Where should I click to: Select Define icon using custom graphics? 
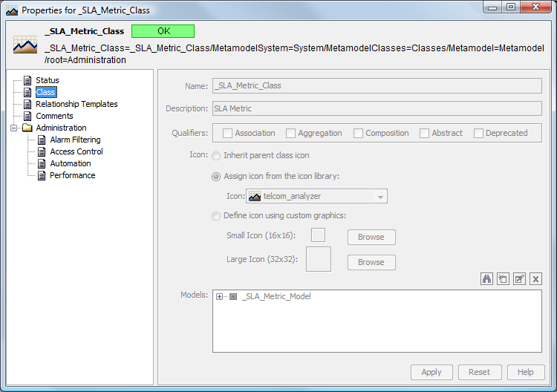[x=216, y=216]
